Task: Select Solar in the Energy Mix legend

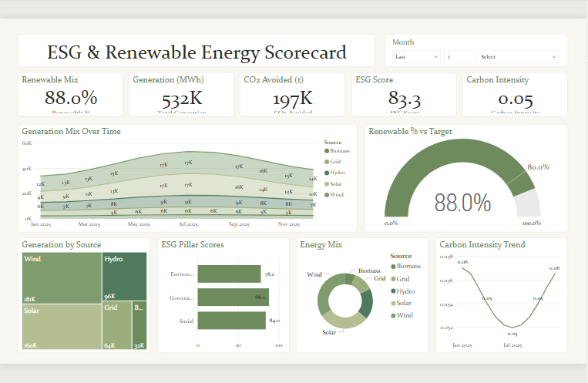Action: tap(402, 303)
